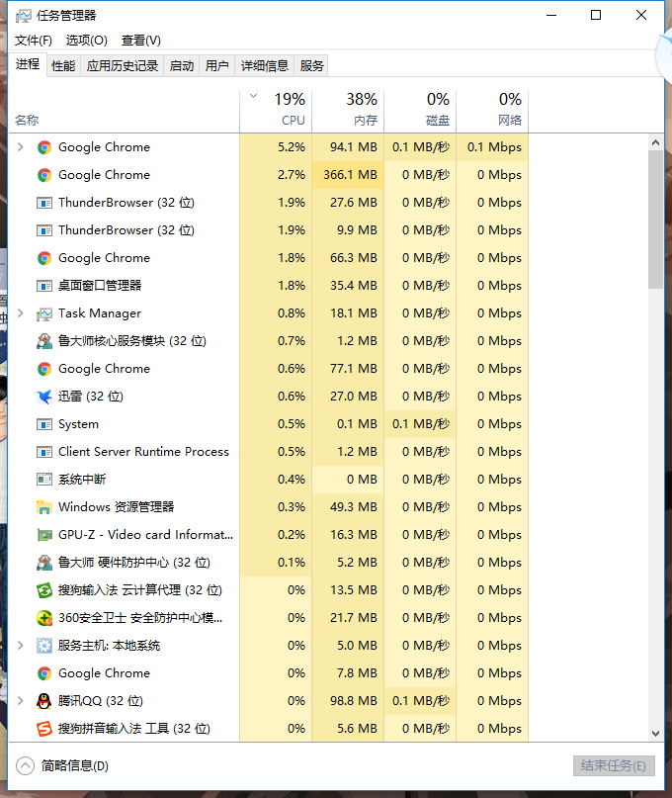Click the 服务主机 gear icon

[44, 646]
